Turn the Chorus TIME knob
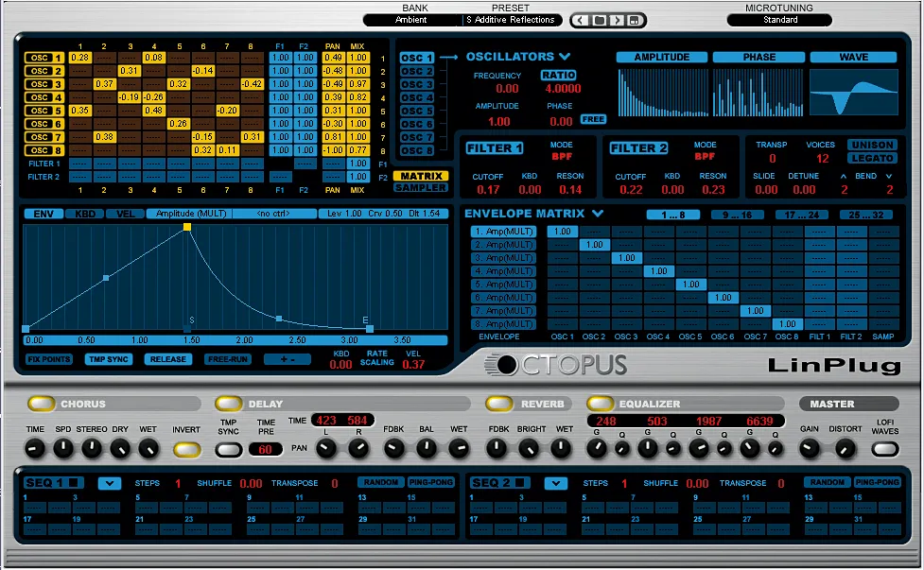924x570 pixels. click(x=35, y=449)
